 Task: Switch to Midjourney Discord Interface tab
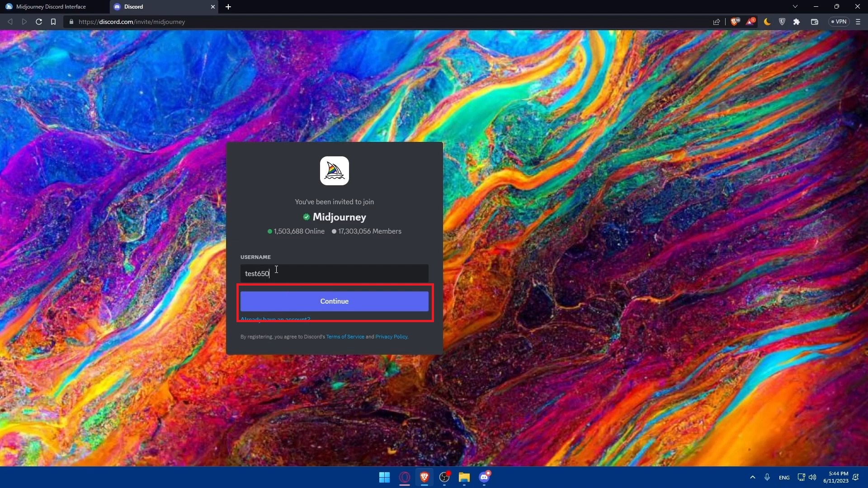click(51, 7)
